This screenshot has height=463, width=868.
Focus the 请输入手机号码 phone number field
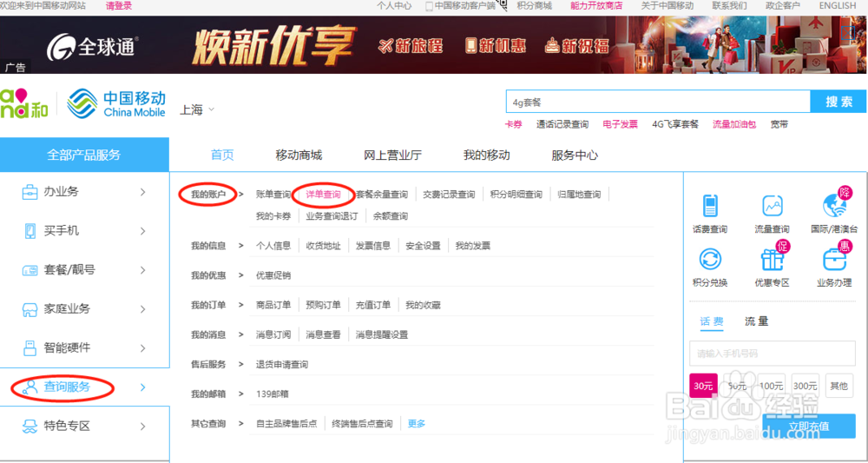click(x=773, y=354)
